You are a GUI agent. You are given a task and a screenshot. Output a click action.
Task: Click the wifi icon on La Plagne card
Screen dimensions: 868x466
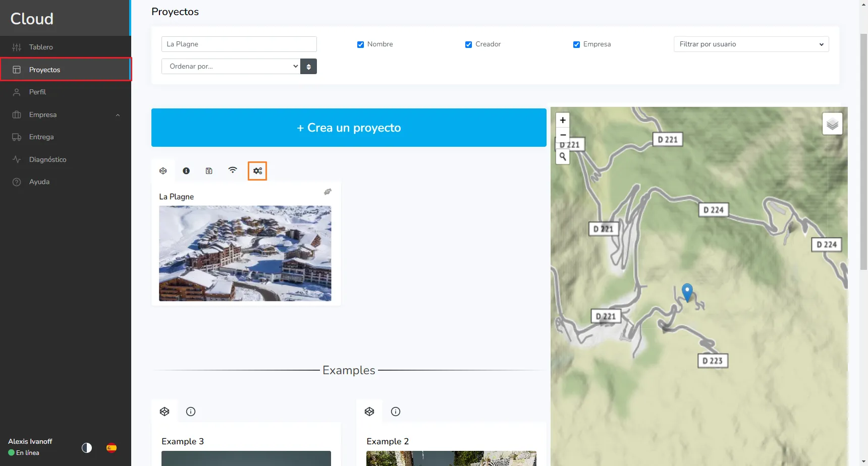pos(233,170)
